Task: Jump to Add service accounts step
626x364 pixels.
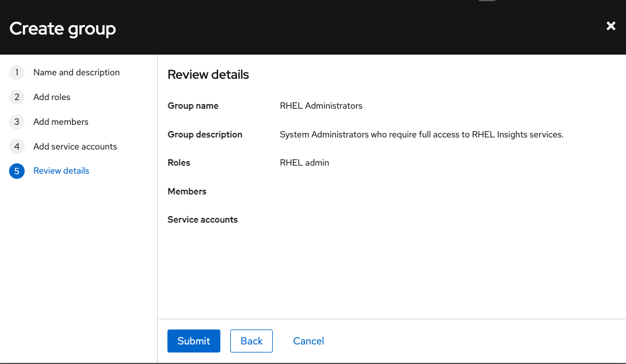Action: tap(75, 147)
